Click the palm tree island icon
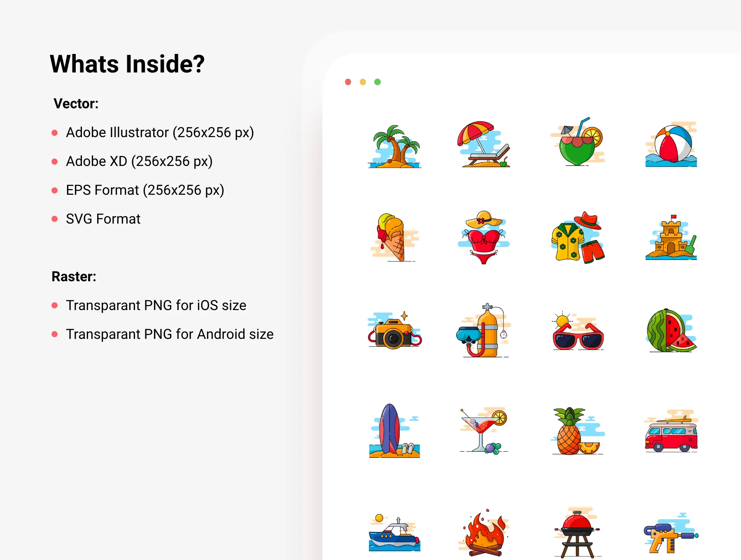Screen dimensions: 741x560 click(x=394, y=146)
